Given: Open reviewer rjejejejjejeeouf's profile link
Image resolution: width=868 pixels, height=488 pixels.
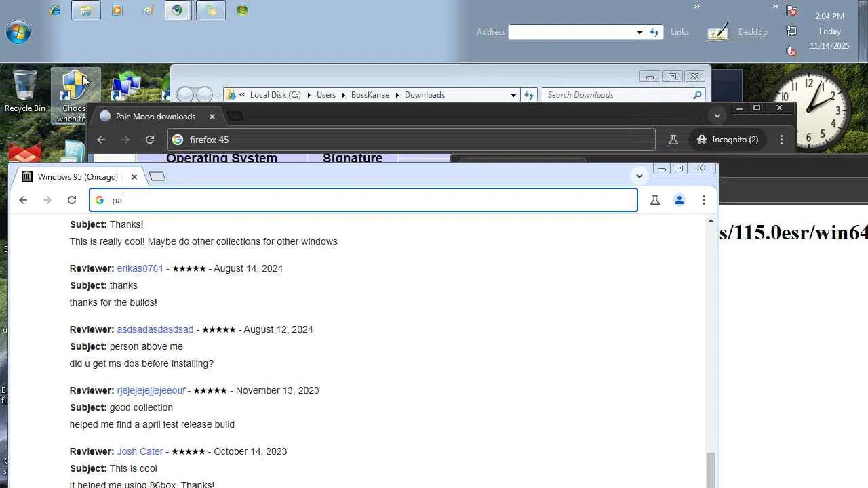Looking at the screenshot, I should [151, 390].
